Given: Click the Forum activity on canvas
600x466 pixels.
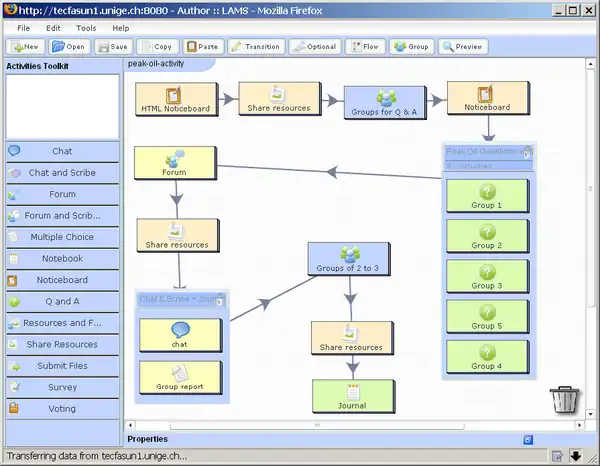Looking at the screenshot, I should [174, 163].
